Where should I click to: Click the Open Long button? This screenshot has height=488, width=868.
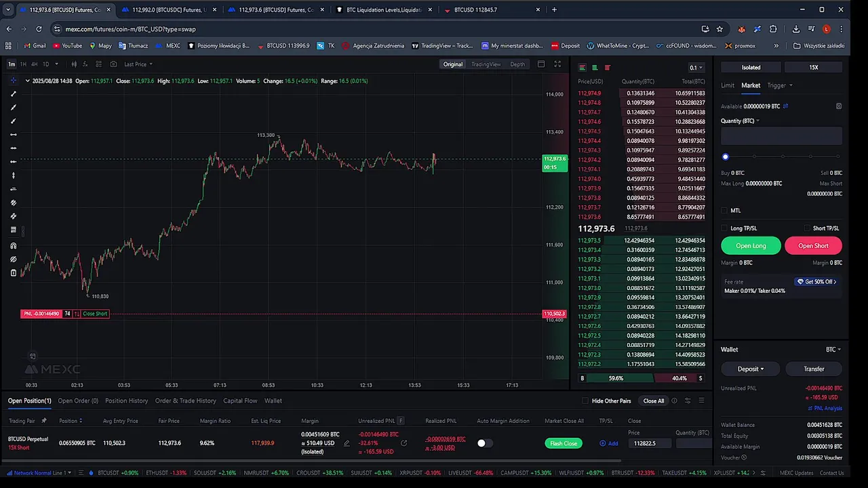(x=751, y=246)
